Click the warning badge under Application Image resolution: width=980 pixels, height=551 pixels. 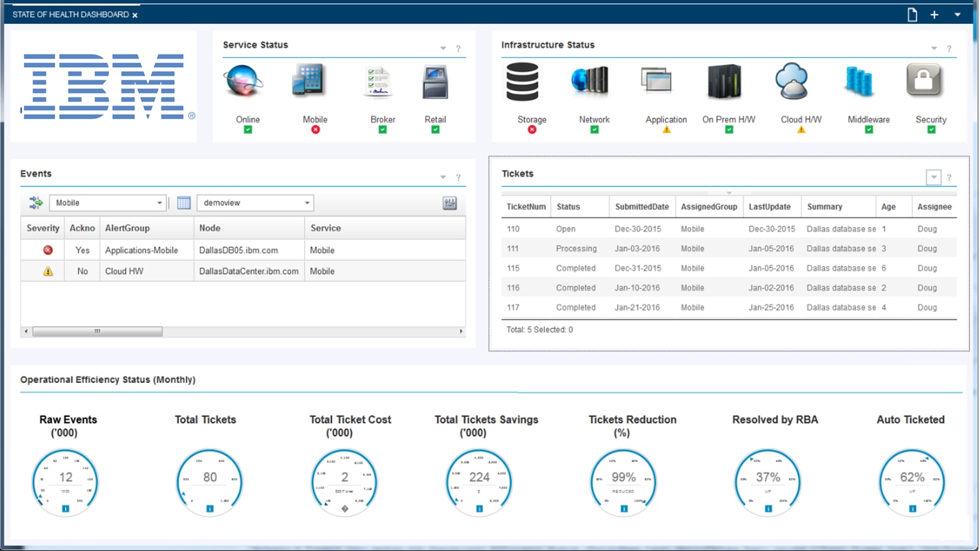[x=665, y=129]
